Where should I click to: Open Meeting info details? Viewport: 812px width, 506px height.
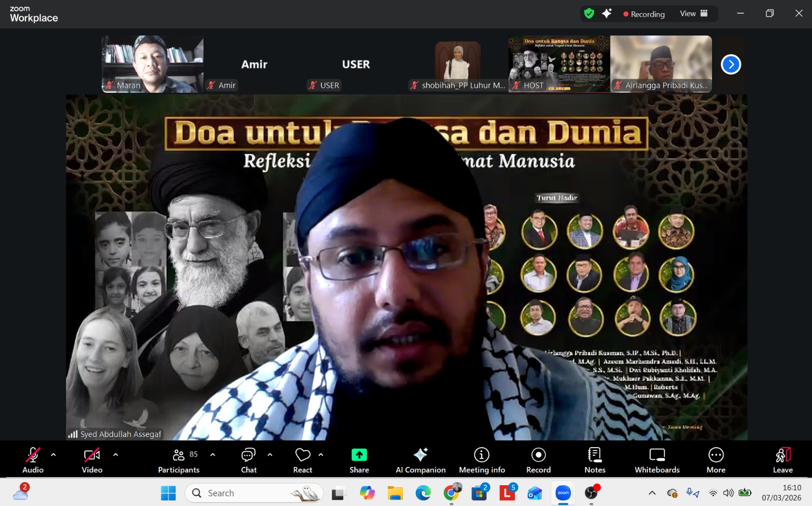coord(482,460)
